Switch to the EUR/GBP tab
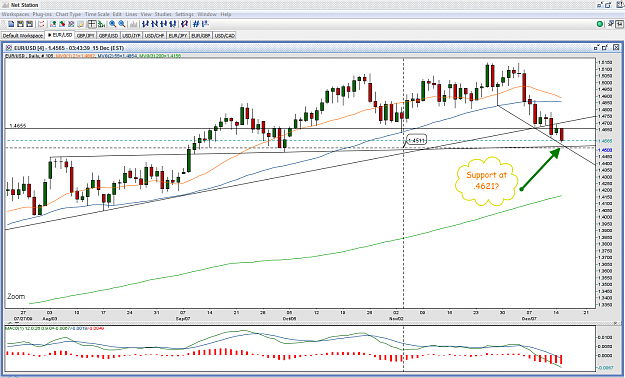This screenshot has width=625, height=378. [201, 35]
